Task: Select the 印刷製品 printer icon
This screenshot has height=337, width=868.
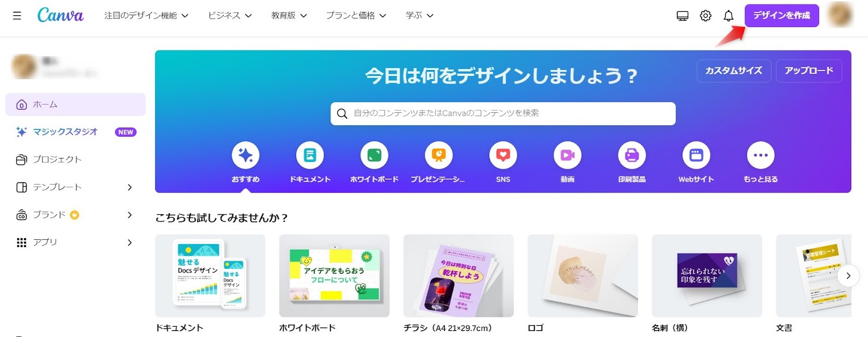Action: point(632,155)
